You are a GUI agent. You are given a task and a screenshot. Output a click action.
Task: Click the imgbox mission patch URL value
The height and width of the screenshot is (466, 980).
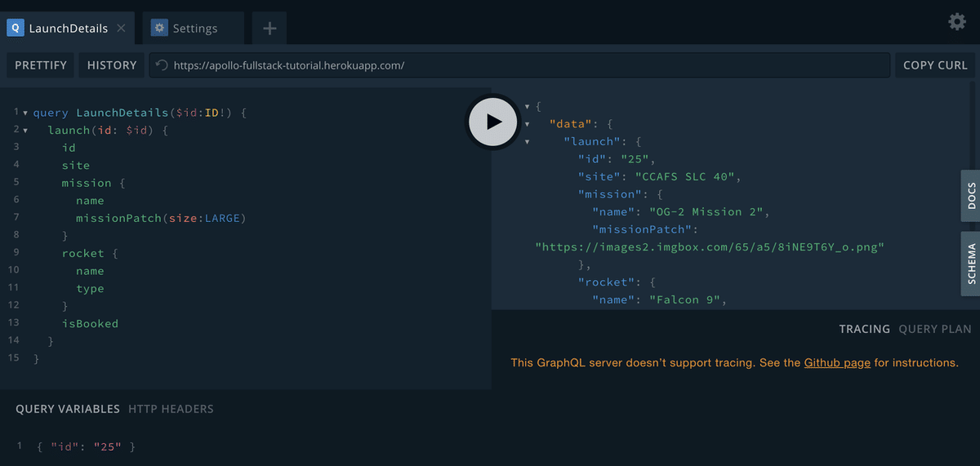710,246
